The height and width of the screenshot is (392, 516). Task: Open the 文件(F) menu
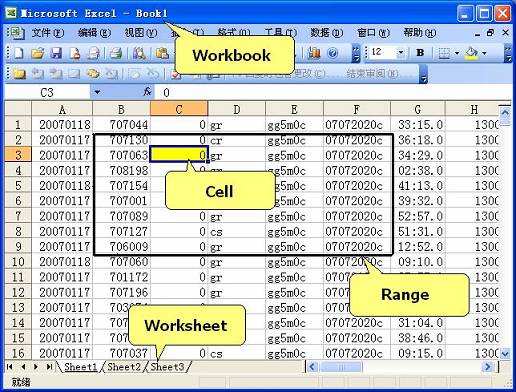click(x=48, y=33)
